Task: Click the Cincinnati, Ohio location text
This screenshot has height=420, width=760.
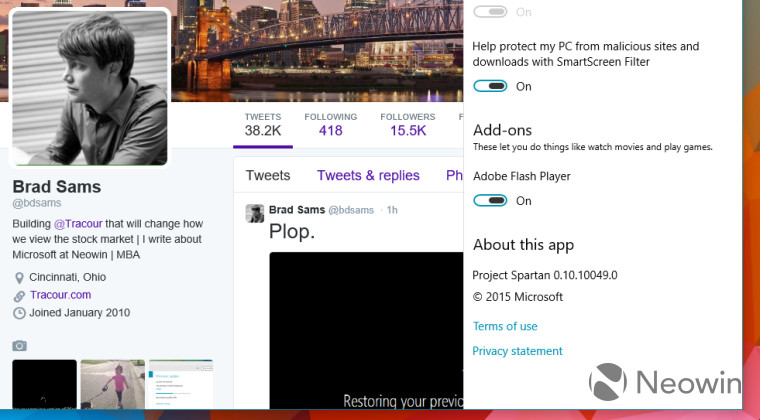Action: pyautogui.click(x=67, y=277)
